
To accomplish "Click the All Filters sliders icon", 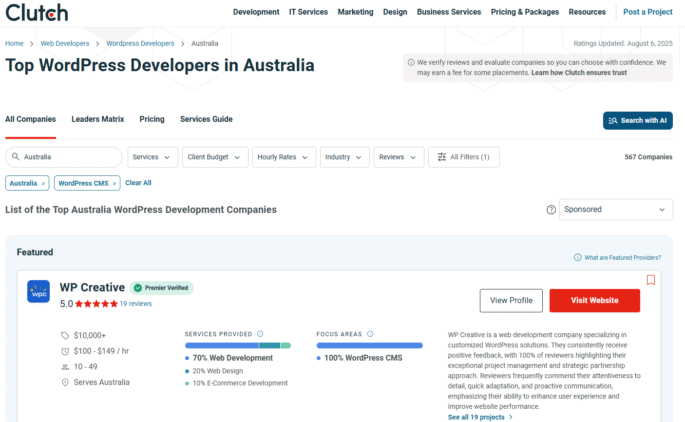I will coord(442,157).
